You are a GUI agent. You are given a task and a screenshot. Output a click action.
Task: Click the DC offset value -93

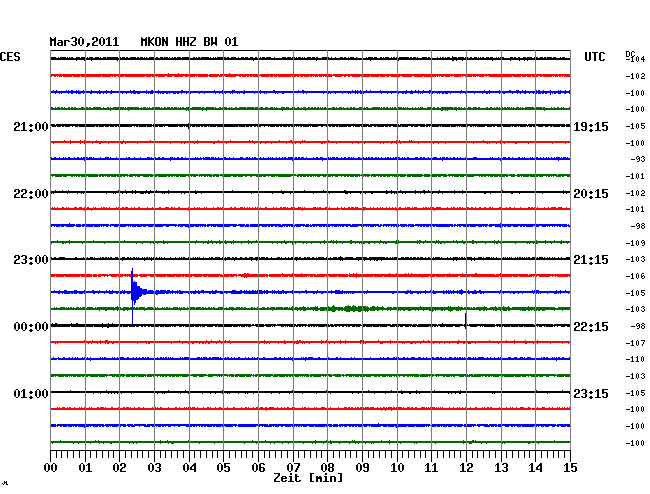point(638,159)
